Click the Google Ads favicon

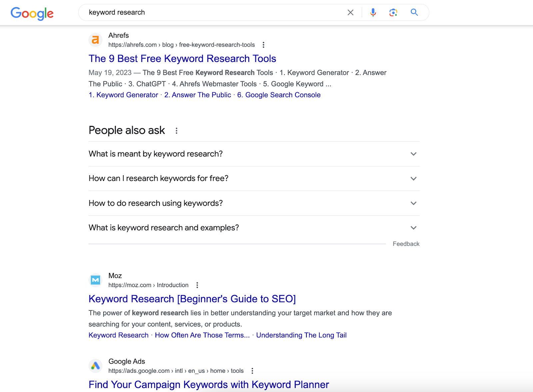tap(95, 366)
